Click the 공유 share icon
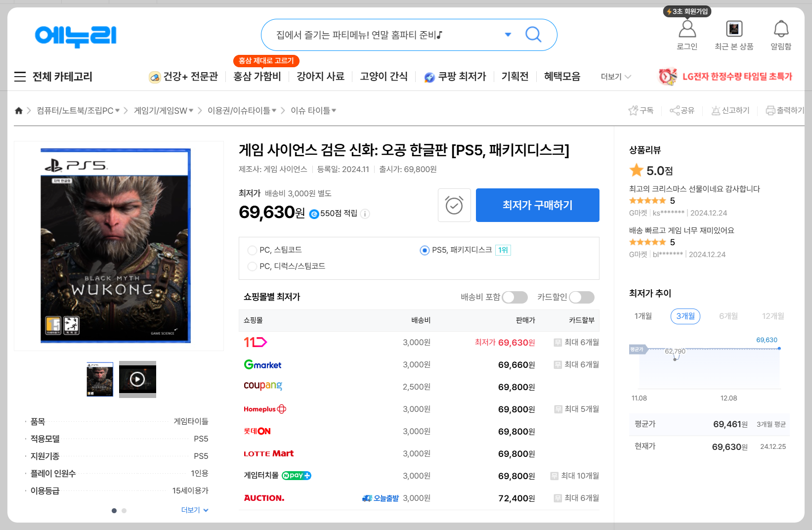Viewport: 812px width, 530px height. [x=675, y=110]
